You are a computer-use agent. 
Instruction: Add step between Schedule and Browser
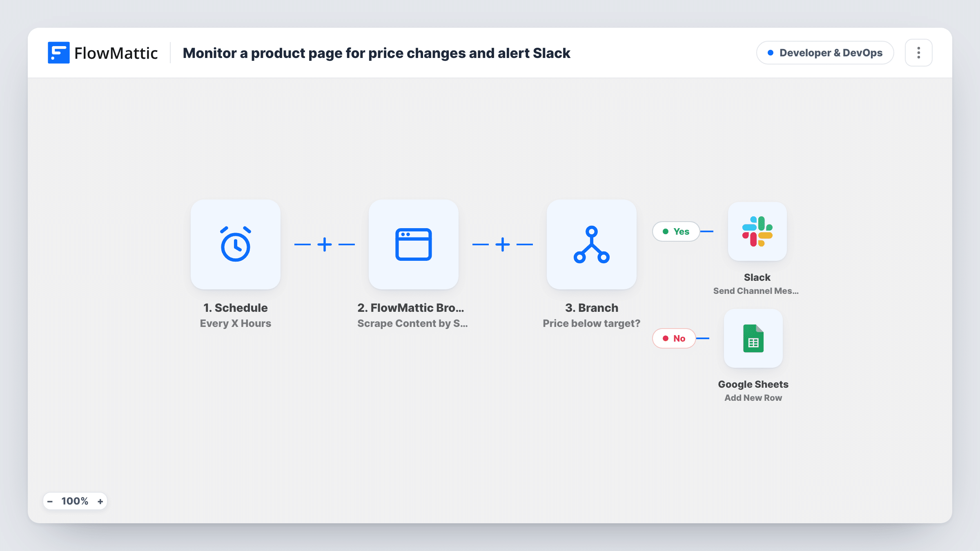(x=325, y=244)
